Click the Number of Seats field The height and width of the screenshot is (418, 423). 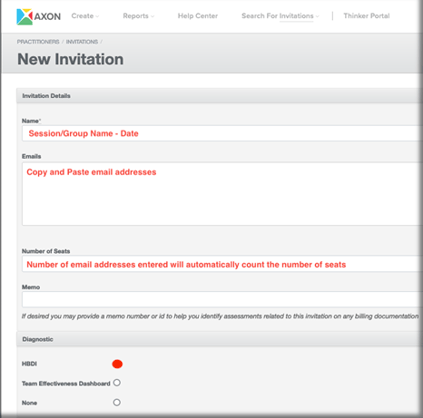pos(222,264)
